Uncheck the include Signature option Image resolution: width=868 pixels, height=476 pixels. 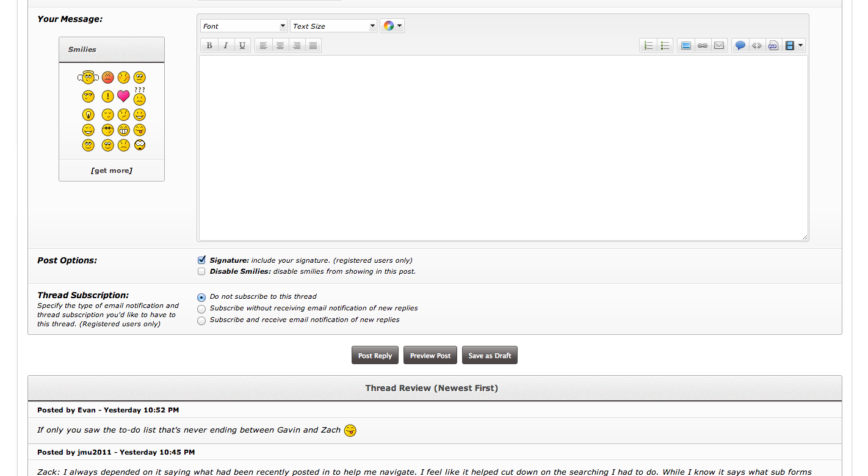201,260
